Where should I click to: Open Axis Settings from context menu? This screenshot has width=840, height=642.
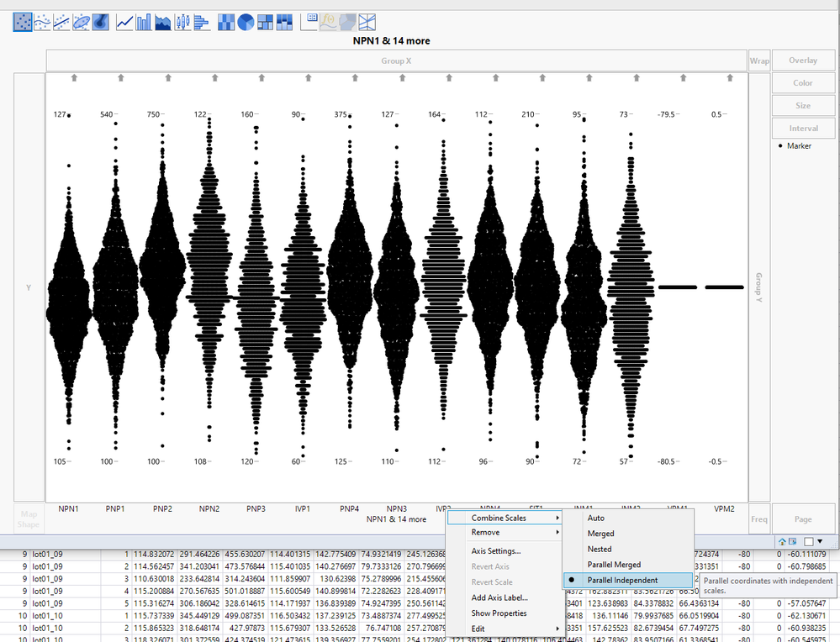(495, 551)
